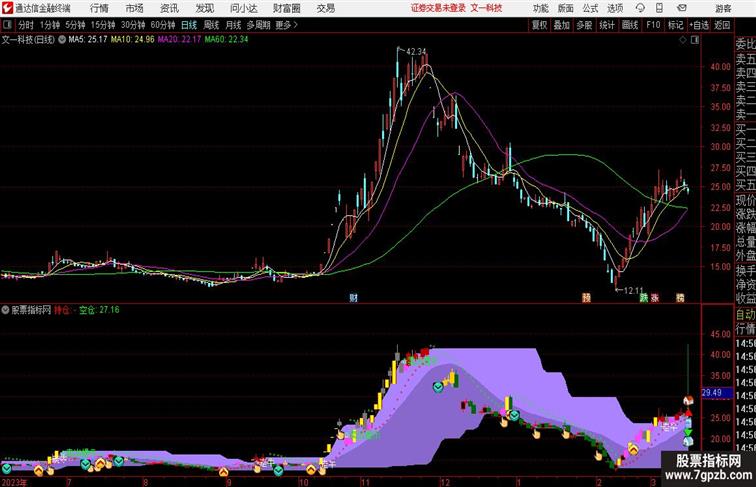This screenshot has height=487, width=756.
Task: Toggle the panel icon left of 分时
Action: pos(7,25)
